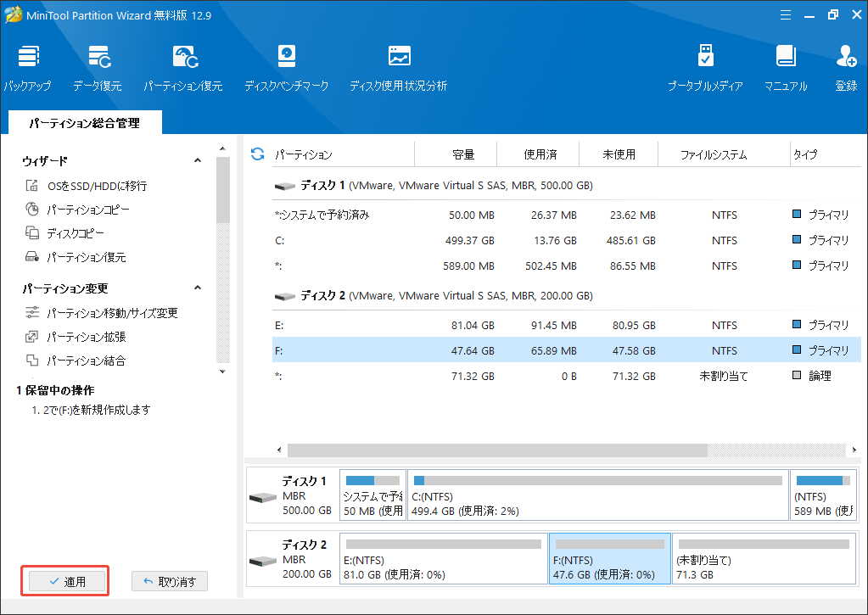868x615 pixels.
Task: Choose パーティション復元 in the wizard sidebar
Action: (76, 257)
